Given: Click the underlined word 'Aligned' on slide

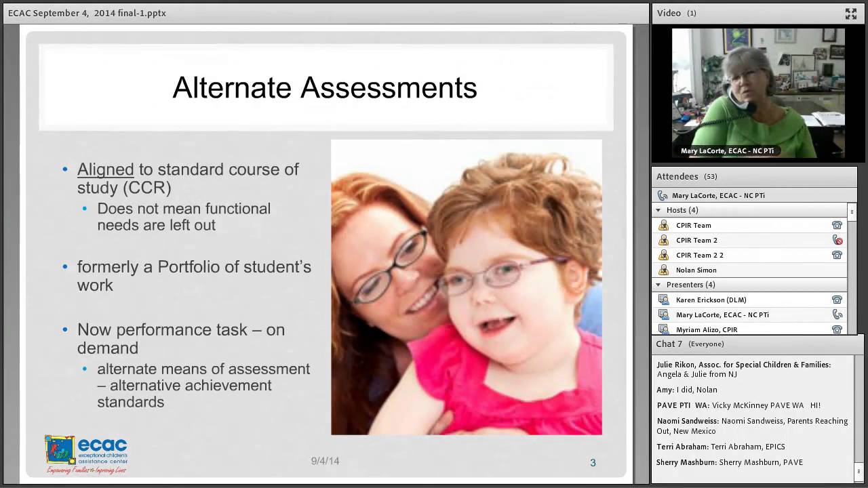Looking at the screenshot, I should (105, 169).
